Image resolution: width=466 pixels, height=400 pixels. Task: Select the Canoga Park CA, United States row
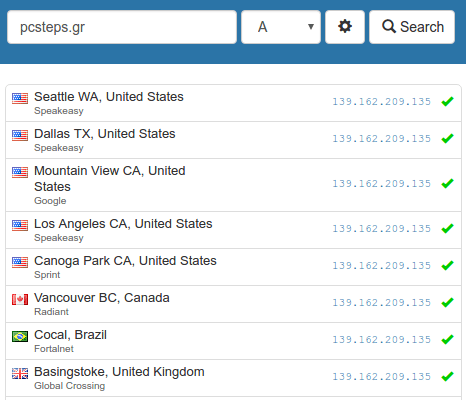(233, 267)
